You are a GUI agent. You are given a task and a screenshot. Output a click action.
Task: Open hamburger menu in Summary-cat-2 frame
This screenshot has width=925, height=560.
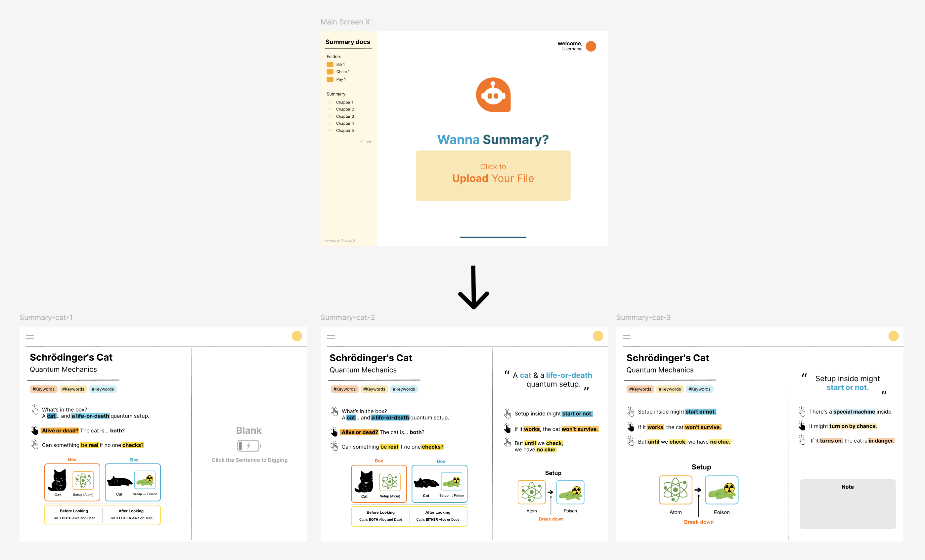click(331, 337)
